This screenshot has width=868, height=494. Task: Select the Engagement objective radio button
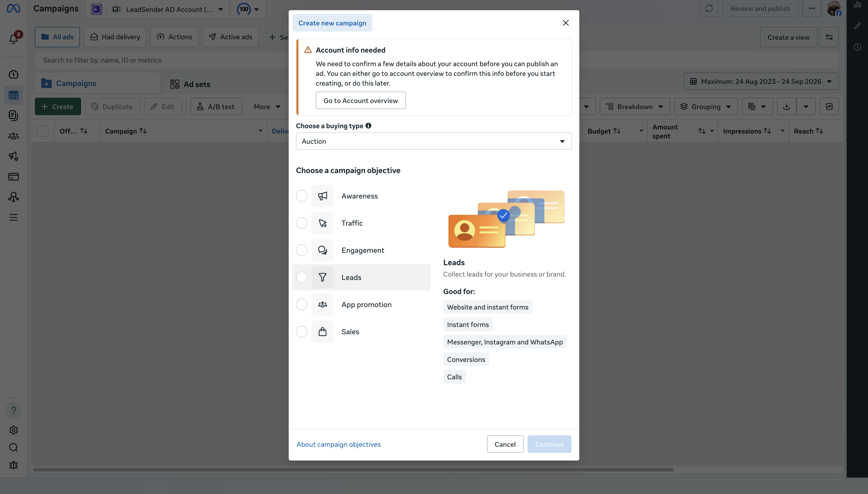pyautogui.click(x=302, y=250)
